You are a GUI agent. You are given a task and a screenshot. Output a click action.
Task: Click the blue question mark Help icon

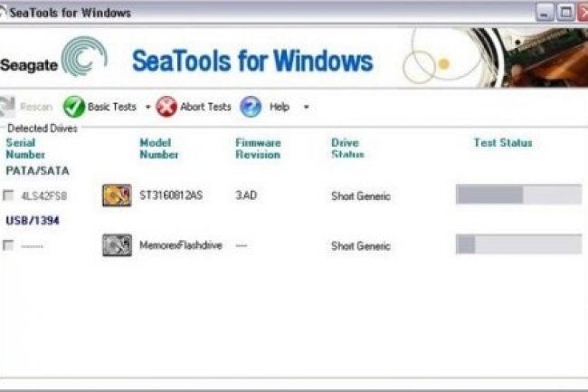point(251,107)
